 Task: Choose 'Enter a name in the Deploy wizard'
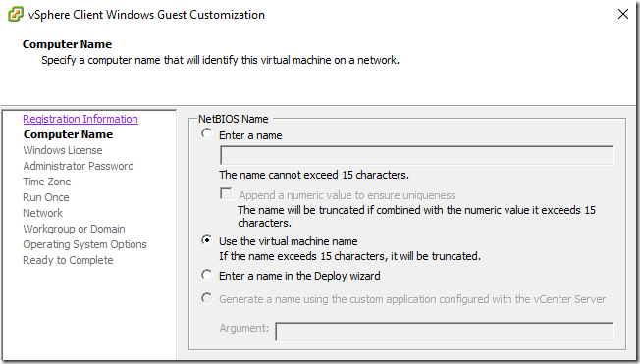(207, 275)
